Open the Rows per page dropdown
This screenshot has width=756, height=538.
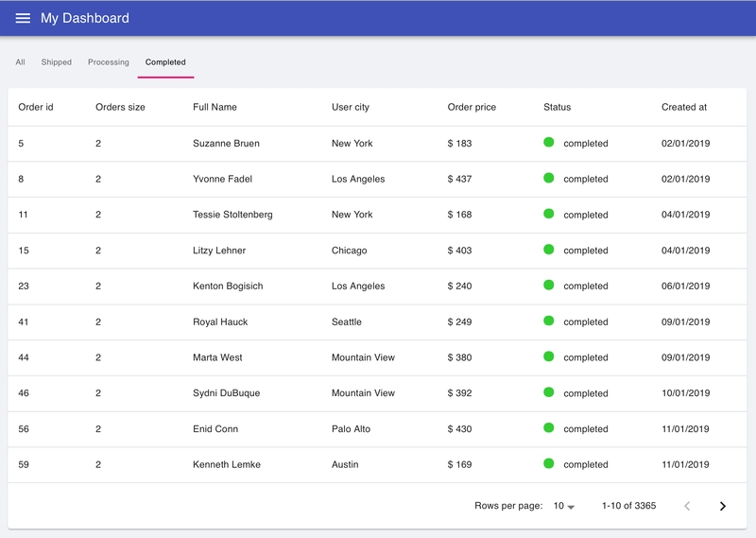(563, 506)
